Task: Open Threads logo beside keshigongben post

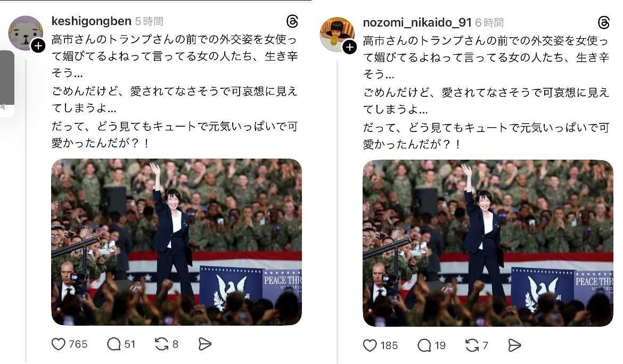Action: [292, 21]
